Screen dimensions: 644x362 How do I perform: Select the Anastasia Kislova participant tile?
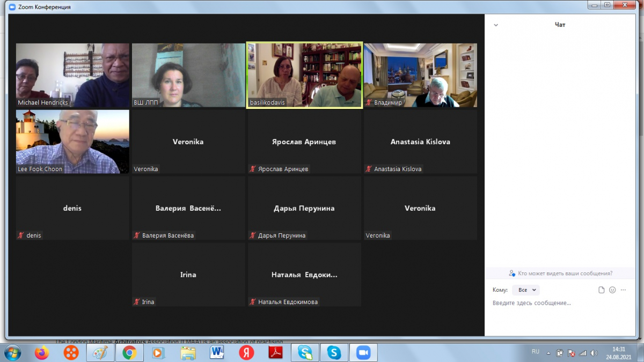[x=421, y=142]
